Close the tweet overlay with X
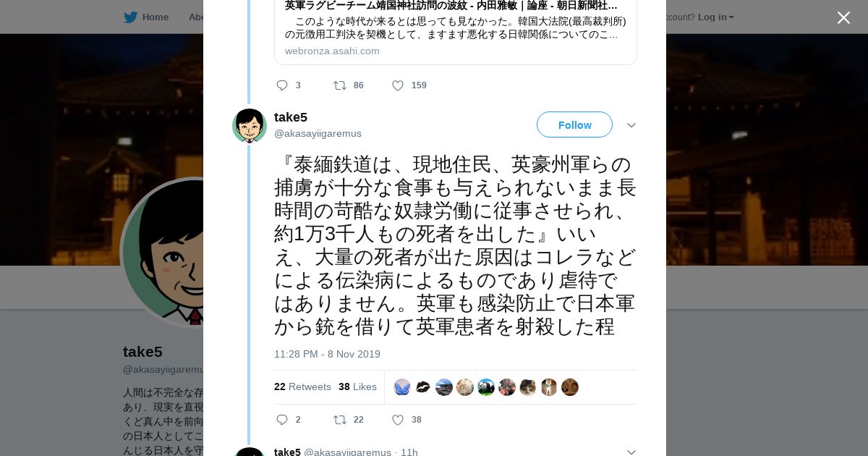 tap(843, 17)
